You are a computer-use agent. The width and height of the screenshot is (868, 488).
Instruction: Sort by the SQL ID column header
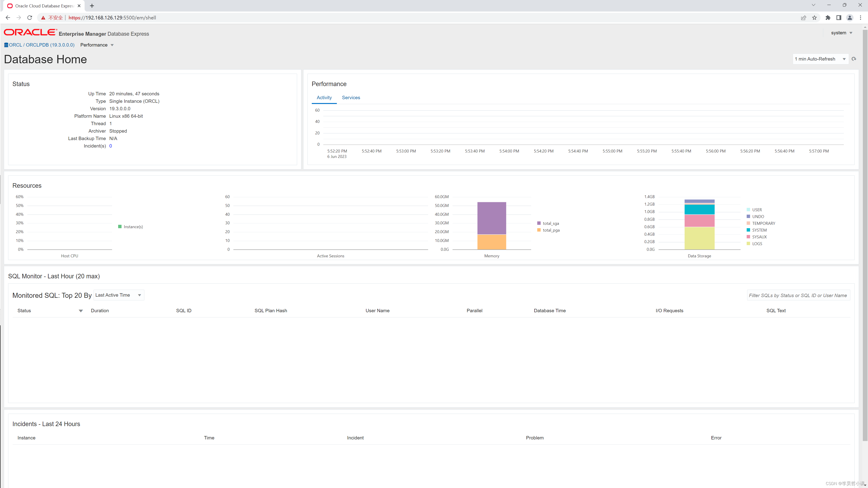tap(184, 311)
